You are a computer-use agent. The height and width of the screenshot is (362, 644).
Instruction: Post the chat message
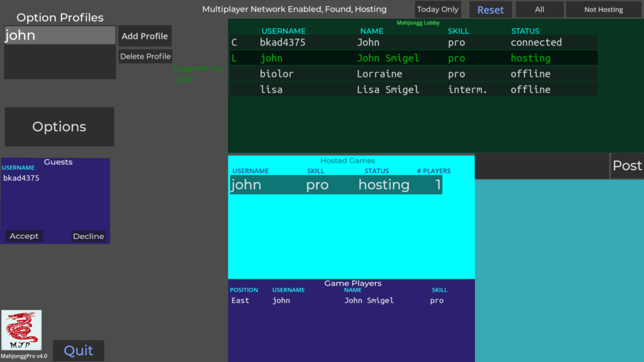click(626, 166)
